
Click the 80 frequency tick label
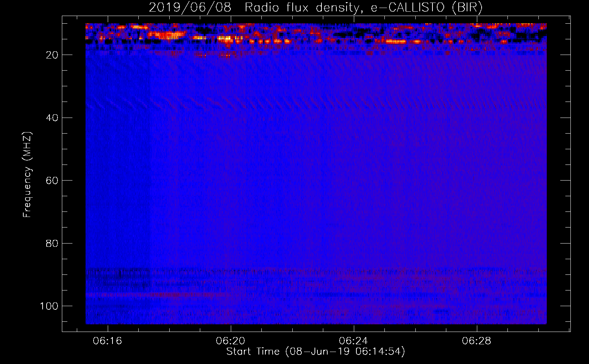(x=52, y=243)
